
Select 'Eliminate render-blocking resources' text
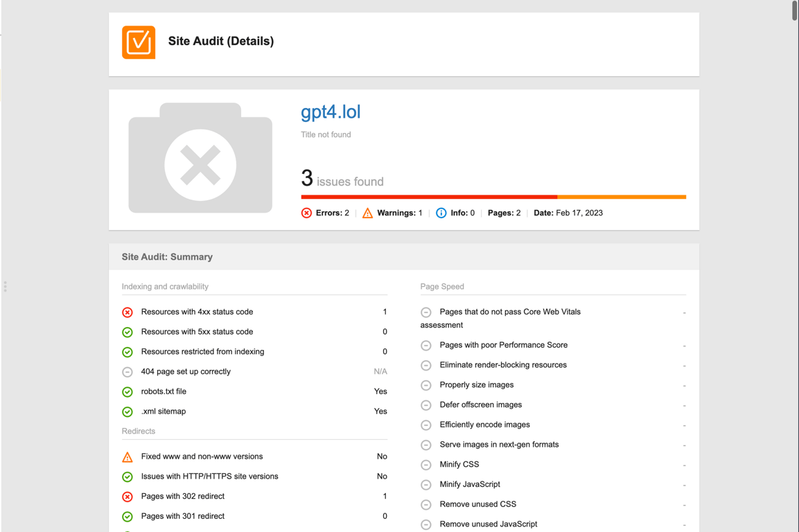pos(503,365)
